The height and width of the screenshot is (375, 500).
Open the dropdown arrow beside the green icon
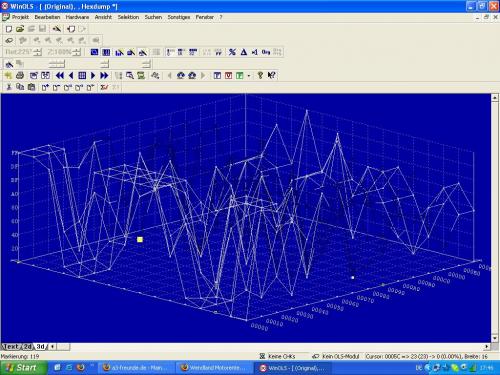(249, 76)
